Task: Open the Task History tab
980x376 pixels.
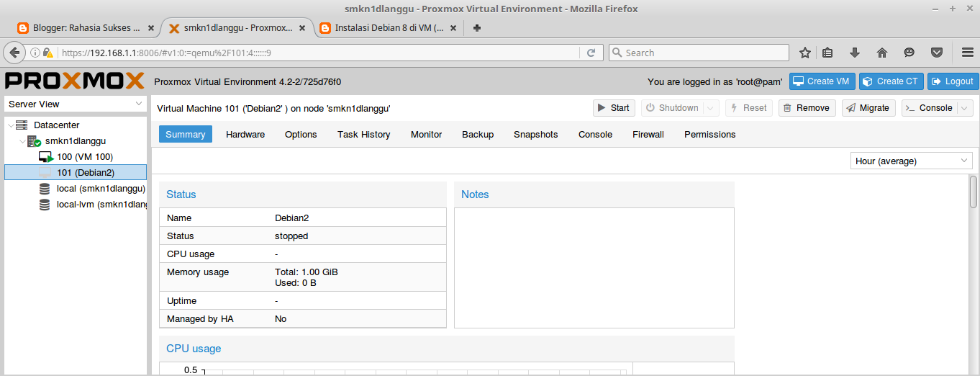Action: (364, 135)
